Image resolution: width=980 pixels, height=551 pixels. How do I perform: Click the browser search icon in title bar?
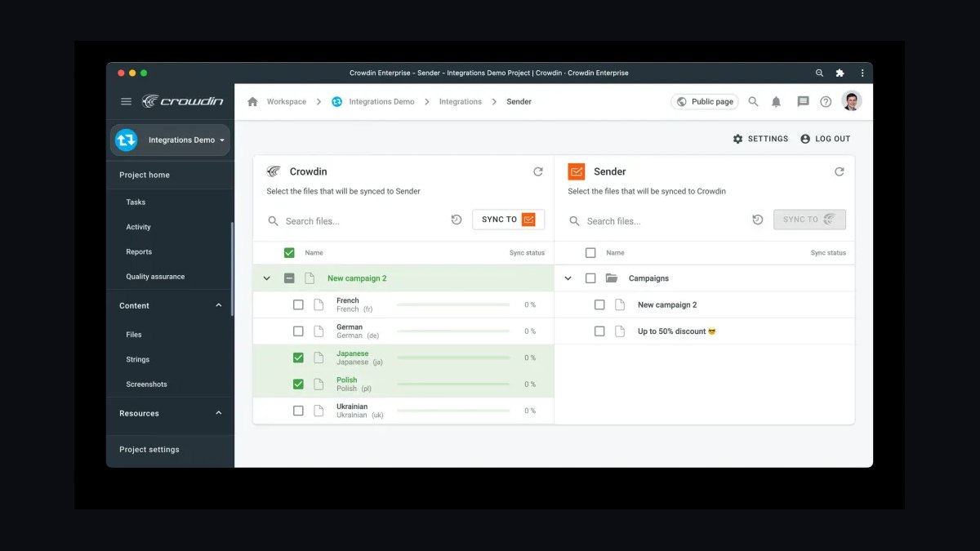coord(819,73)
